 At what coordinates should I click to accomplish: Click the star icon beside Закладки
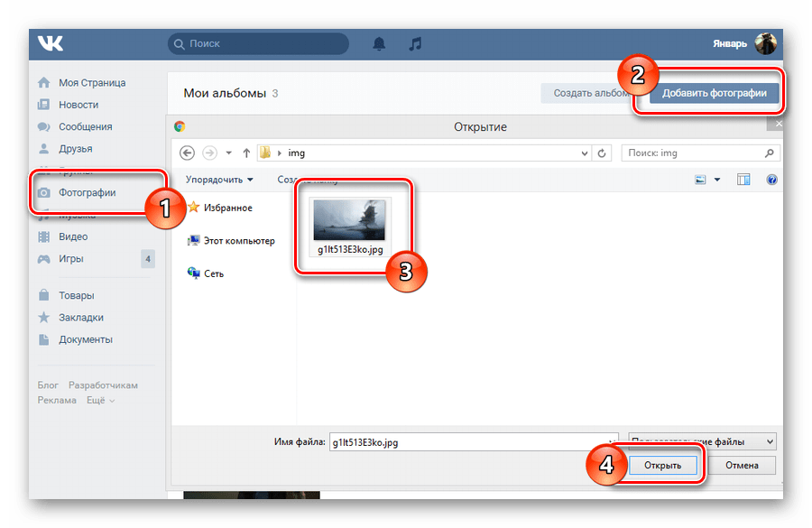coord(44,317)
